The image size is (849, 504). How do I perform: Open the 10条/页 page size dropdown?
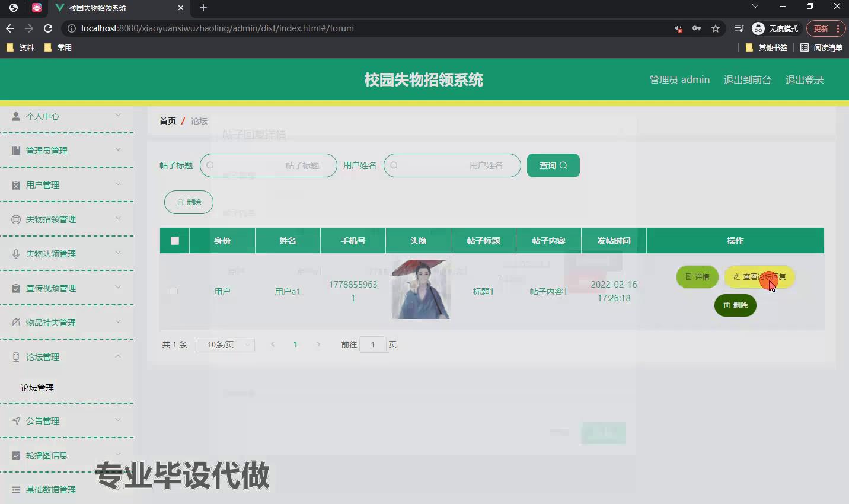(225, 344)
